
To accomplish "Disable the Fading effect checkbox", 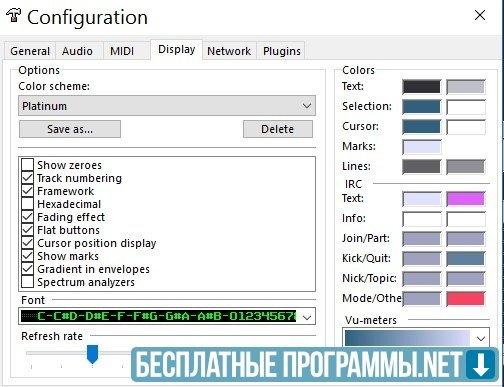I will pyautogui.click(x=27, y=217).
